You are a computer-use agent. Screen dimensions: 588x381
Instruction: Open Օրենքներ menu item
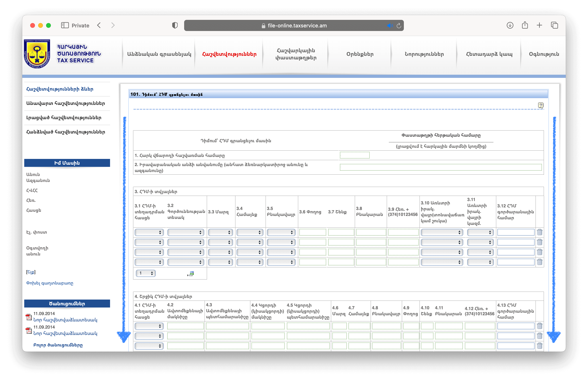pos(360,54)
